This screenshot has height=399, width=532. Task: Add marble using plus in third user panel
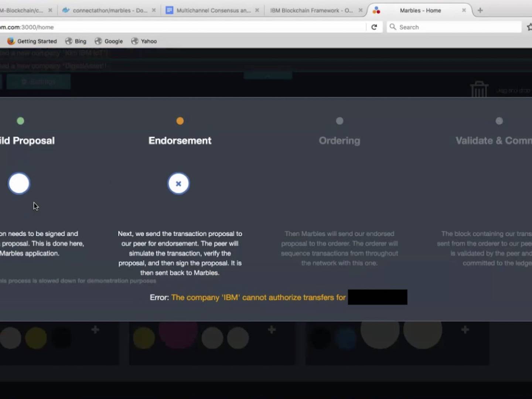tap(465, 330)
